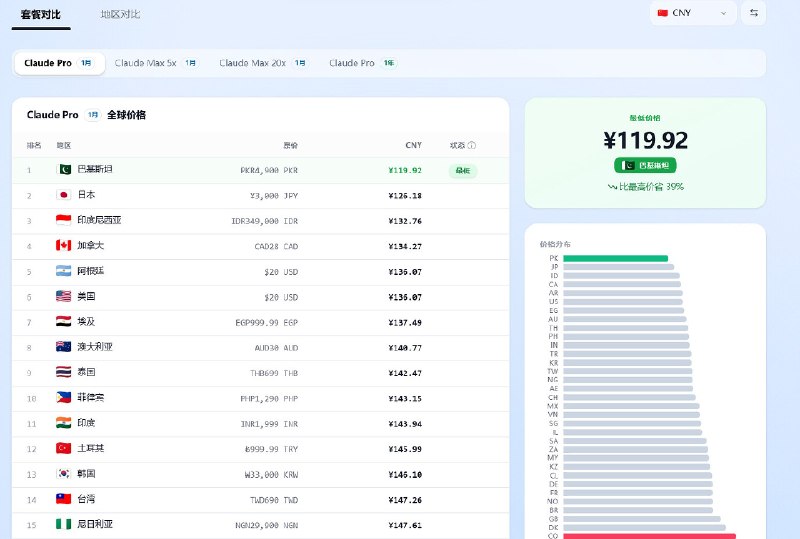Click the South Korea flag icon
Viewport: 800px width, 539px height.
(63, 474)
